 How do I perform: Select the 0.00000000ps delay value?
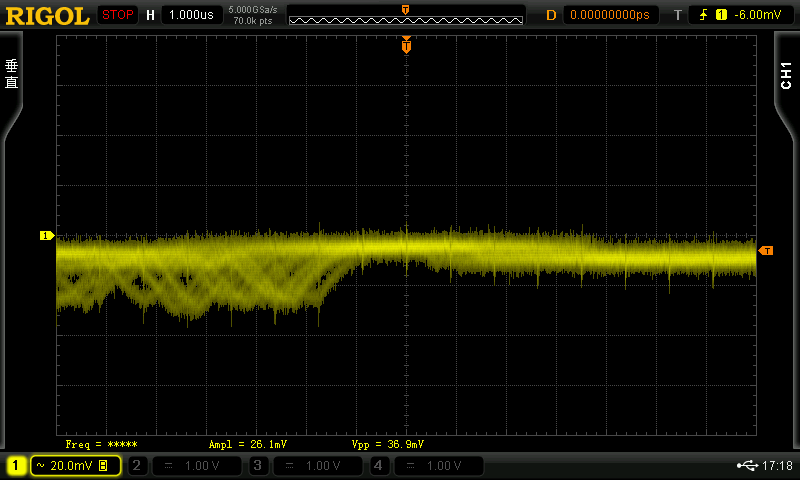(x=610, y=15)
